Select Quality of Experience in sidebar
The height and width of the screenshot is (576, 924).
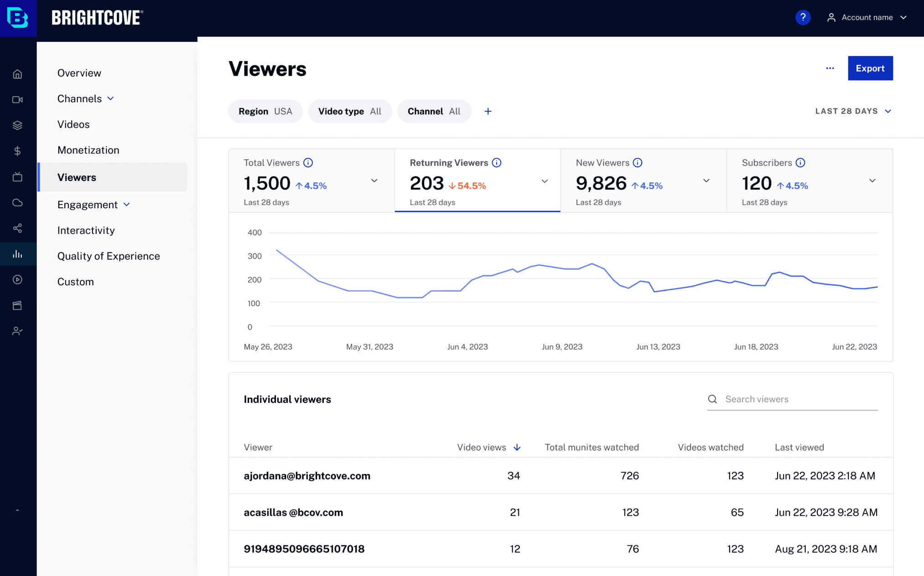109,256
